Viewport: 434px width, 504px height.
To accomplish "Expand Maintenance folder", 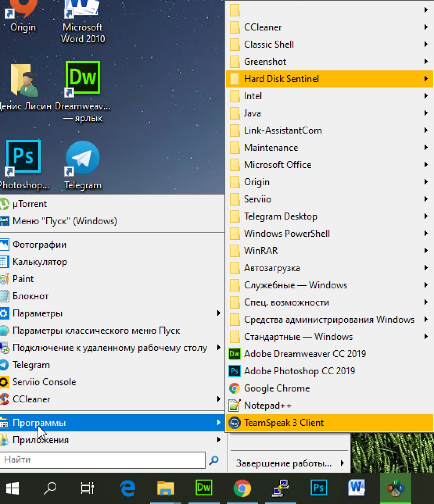I will pyautogui.click(x=330, y=147).
